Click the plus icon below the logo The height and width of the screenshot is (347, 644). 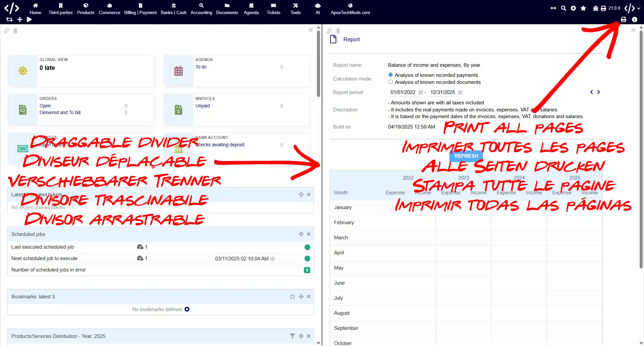20,19
